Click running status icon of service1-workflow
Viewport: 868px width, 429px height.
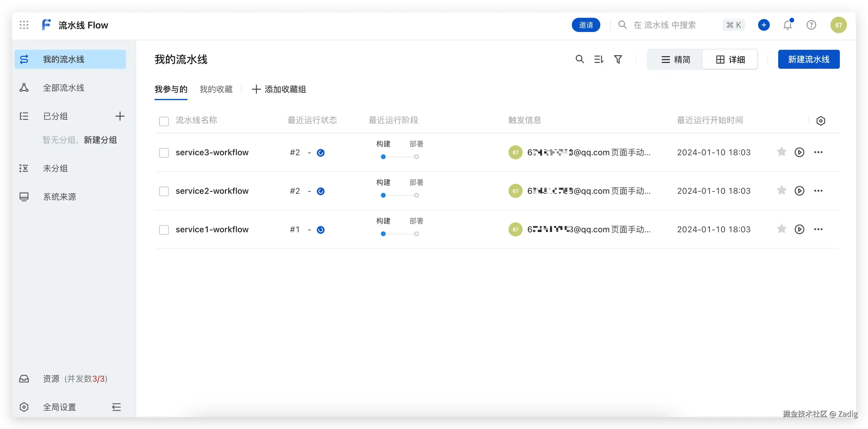click(320, 230)
